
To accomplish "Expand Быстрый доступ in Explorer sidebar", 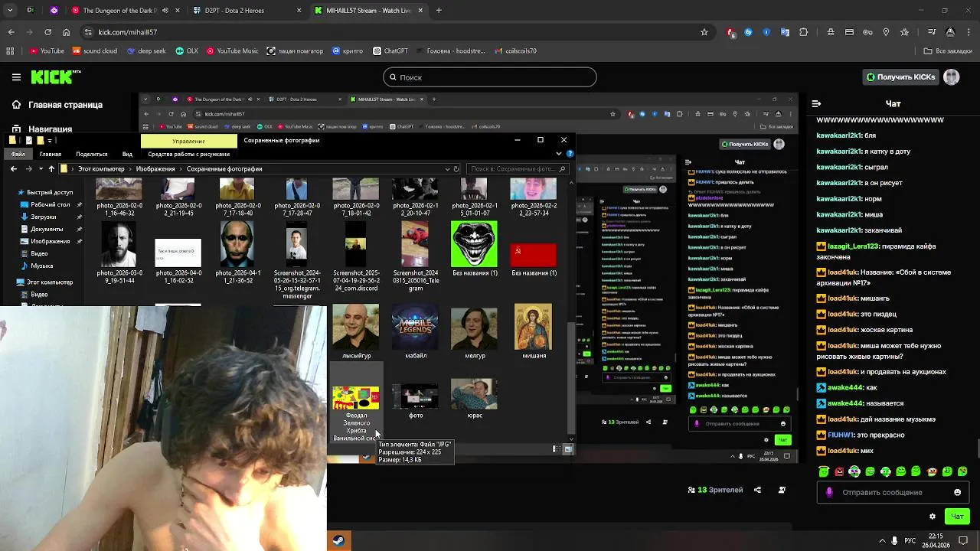I will tap(50, 192).
